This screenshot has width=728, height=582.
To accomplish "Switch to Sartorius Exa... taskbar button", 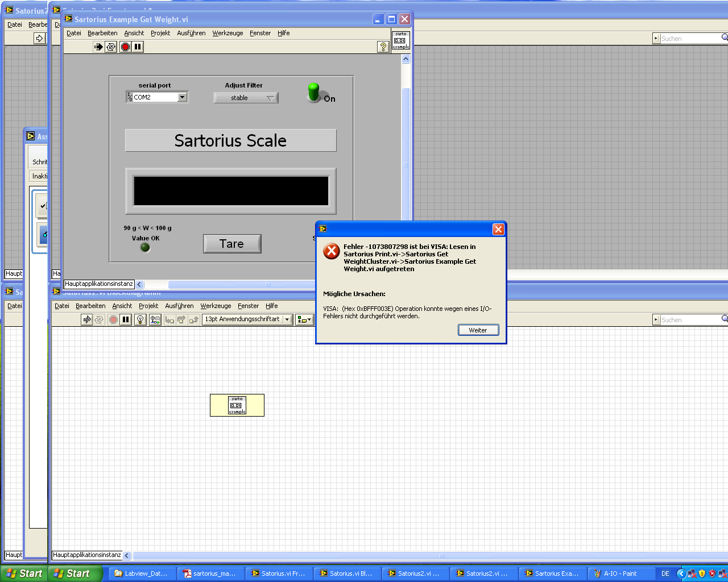I will click(552, 573).
